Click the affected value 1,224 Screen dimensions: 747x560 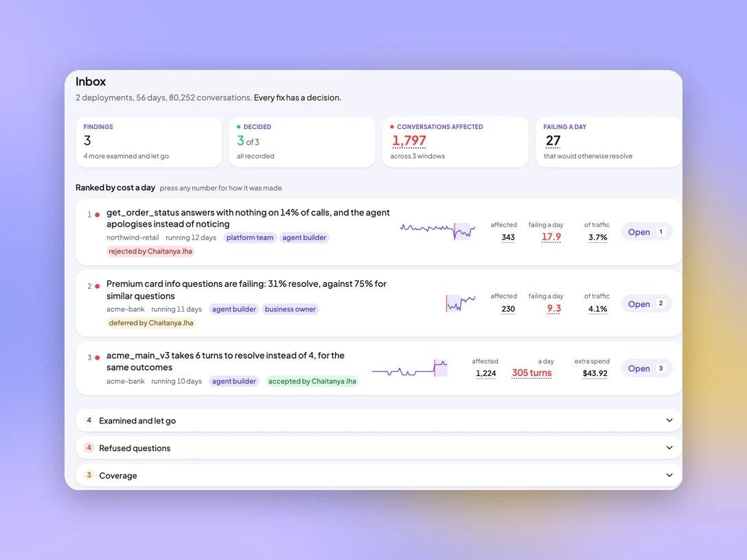[x=485, y=373]
